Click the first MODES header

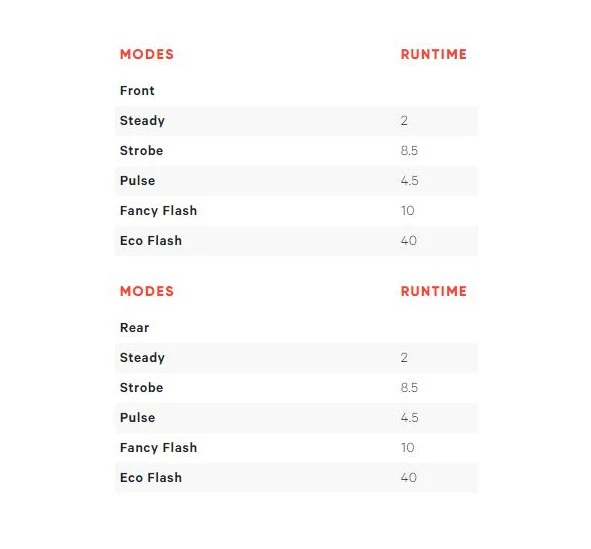[x=147, y=54]
